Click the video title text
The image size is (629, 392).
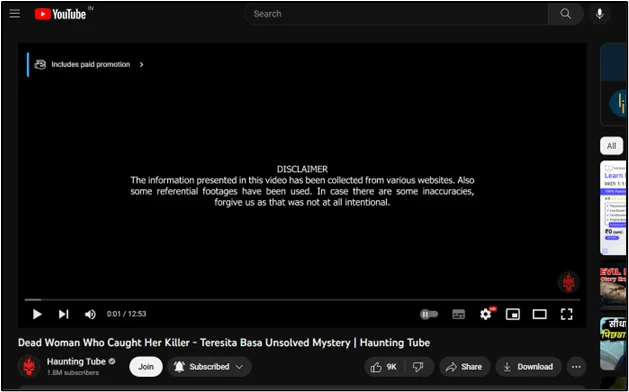tap(224, 343)
